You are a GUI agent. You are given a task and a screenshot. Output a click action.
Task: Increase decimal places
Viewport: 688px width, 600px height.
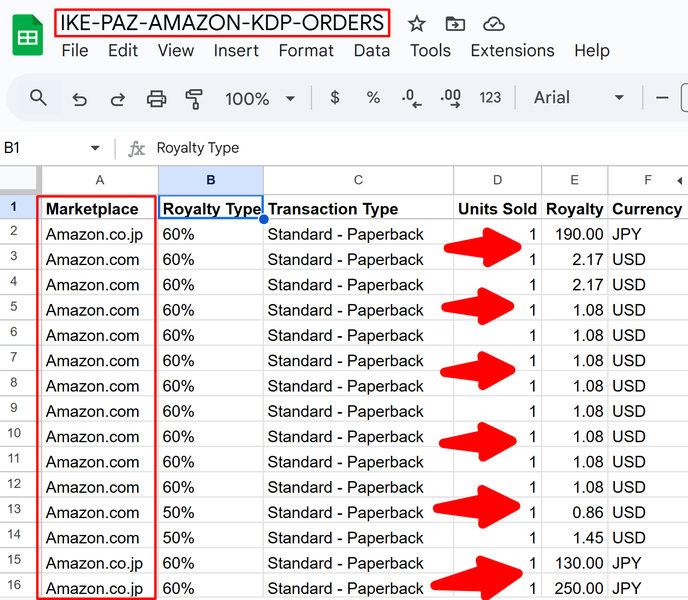pyautogui.click(x=450, y=98)
